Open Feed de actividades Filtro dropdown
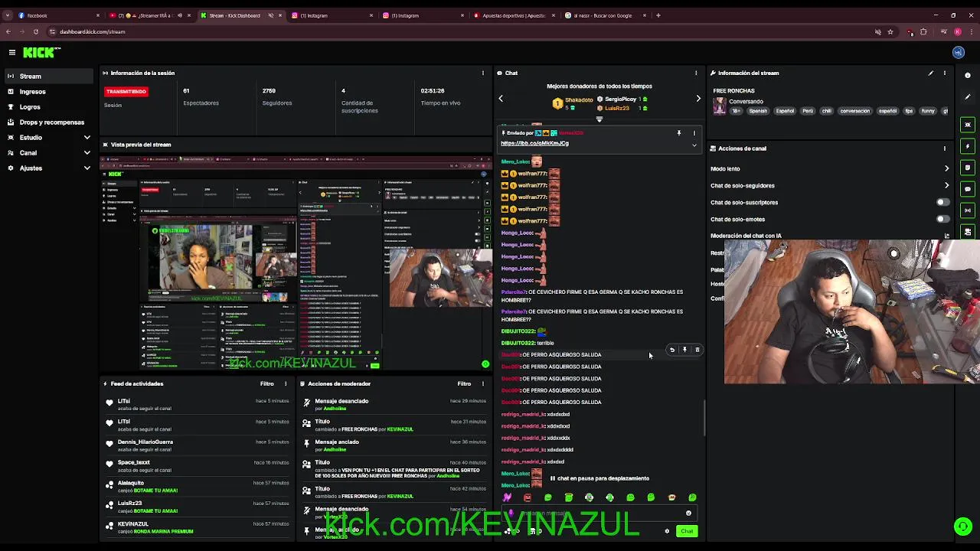980x551 pixels. 266,383
